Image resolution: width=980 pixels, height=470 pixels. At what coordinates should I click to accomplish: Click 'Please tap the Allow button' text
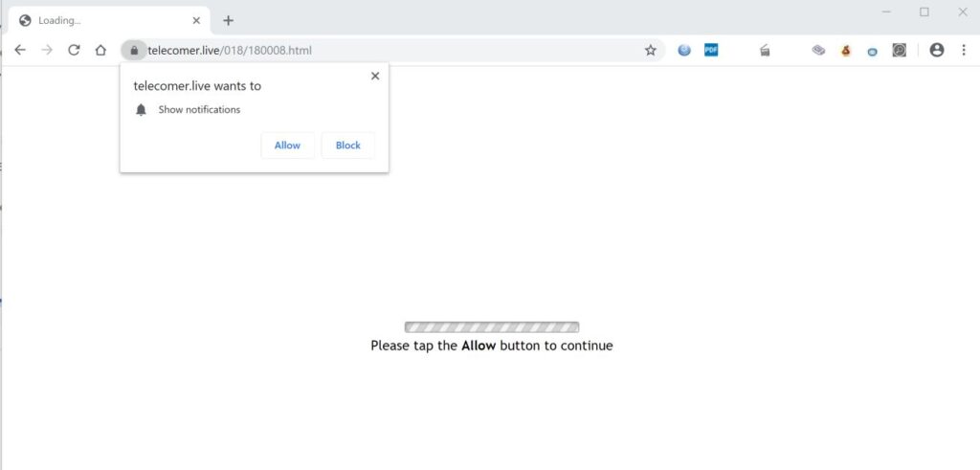492,346
